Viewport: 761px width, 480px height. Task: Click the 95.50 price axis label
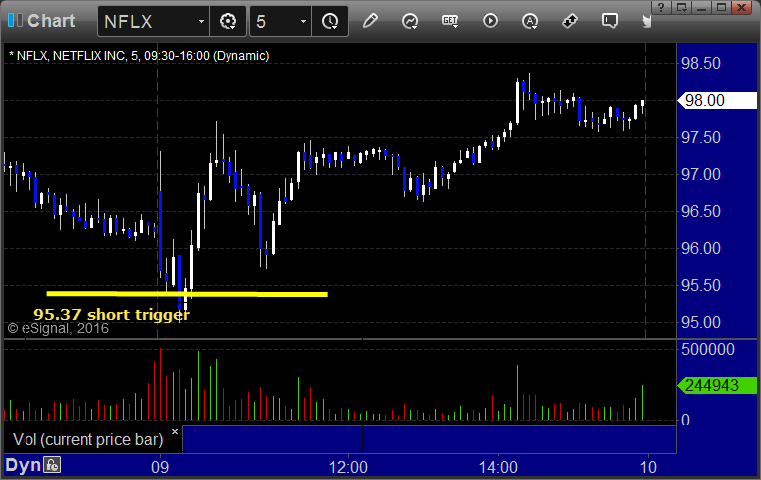point(700,285)
